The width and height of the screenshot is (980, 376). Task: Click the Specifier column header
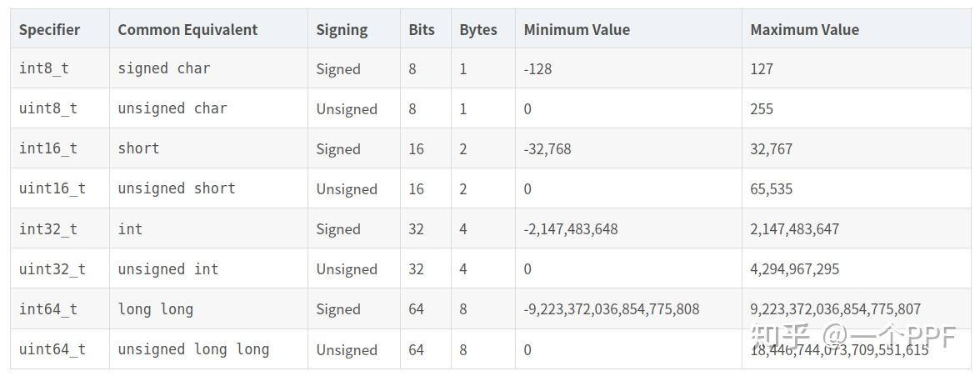point(49,29)
